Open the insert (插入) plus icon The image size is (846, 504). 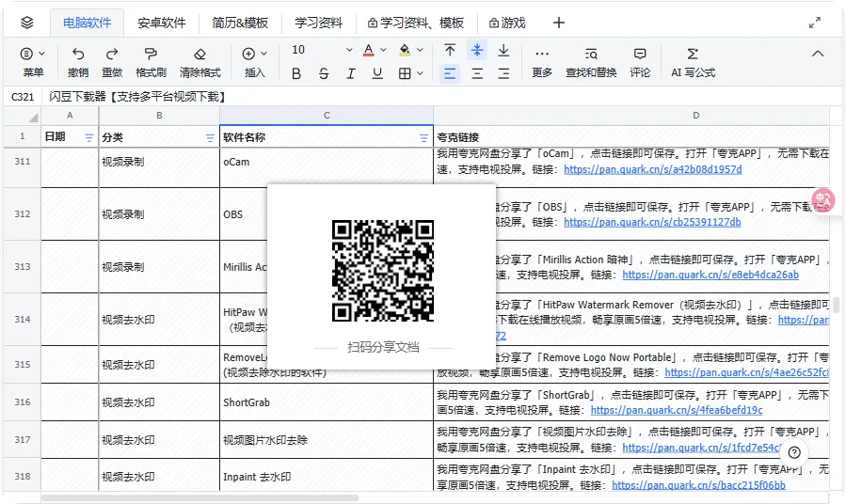coord(248,54)
